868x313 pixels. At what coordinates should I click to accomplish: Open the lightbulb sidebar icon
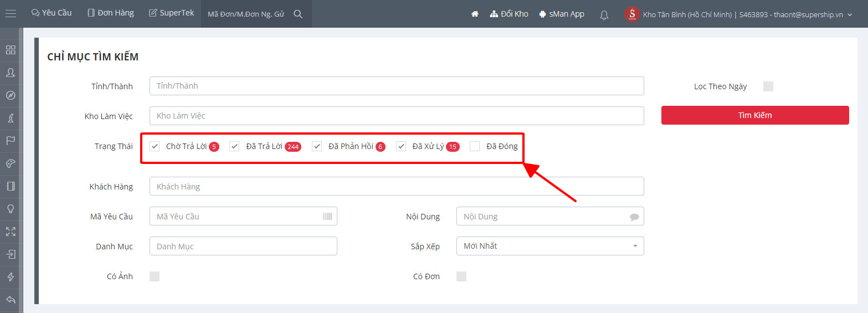pyautogui.click(x=11, y=209)
